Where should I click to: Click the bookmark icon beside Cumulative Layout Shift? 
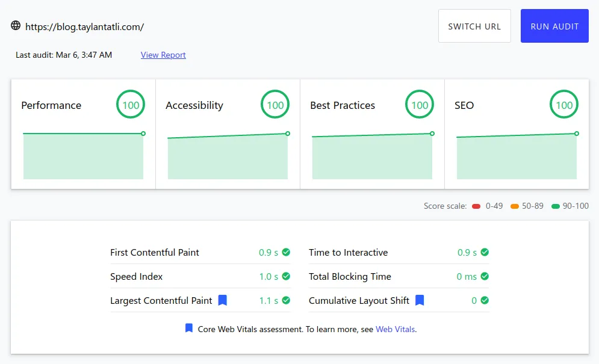419,300
